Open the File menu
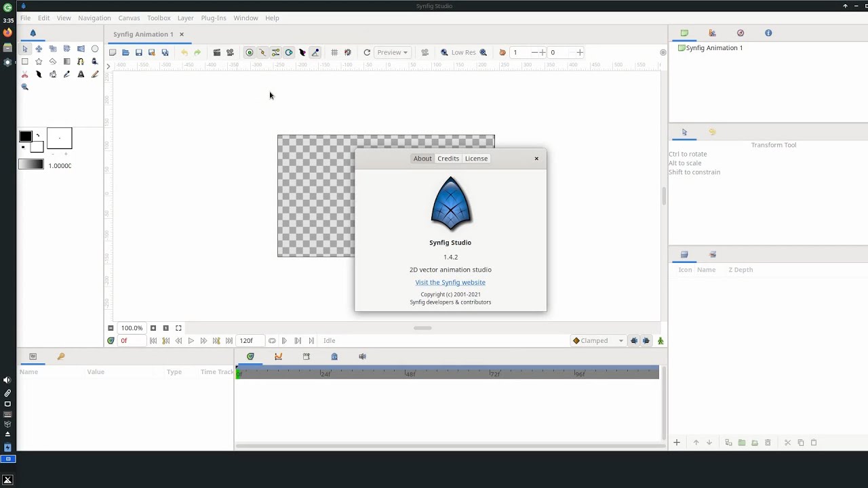Screen dimensions: 868x488 tap(25, 18)
